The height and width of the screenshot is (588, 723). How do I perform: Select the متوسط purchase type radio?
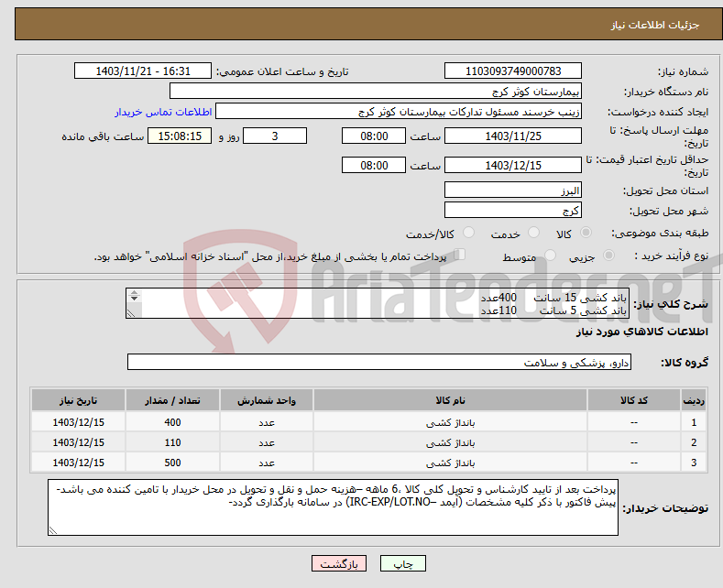550,255
